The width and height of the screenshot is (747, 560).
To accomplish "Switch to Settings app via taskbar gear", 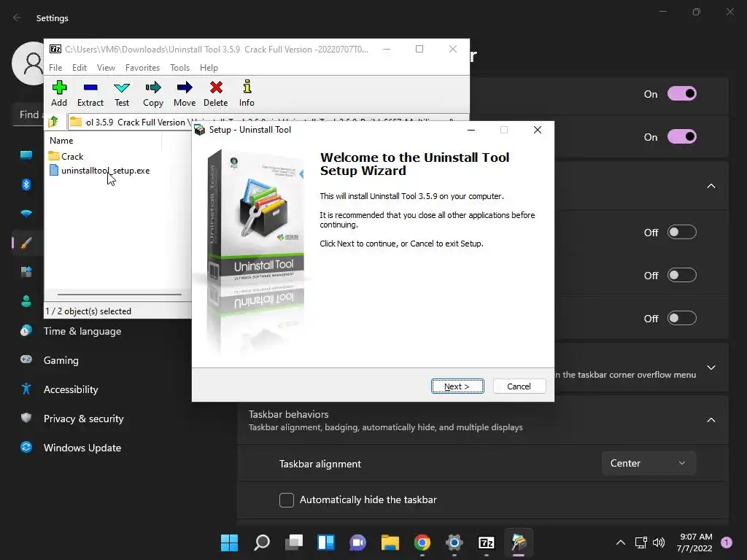I will (454, 542).
